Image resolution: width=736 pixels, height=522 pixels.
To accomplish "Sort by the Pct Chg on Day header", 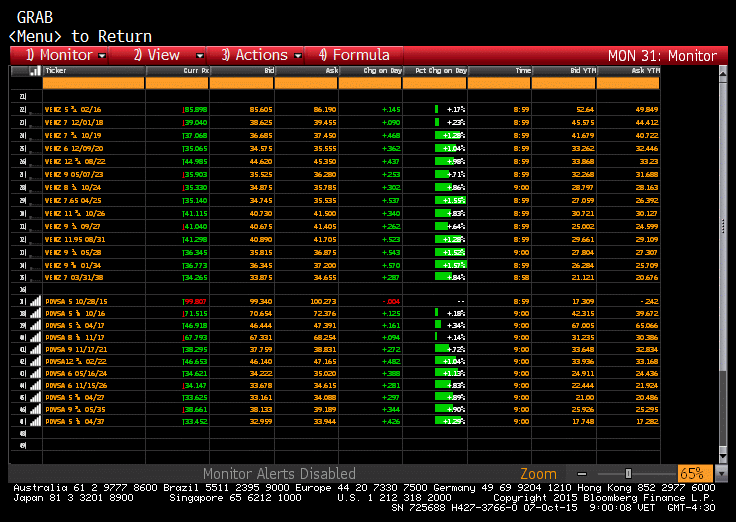I will point(435,71).
